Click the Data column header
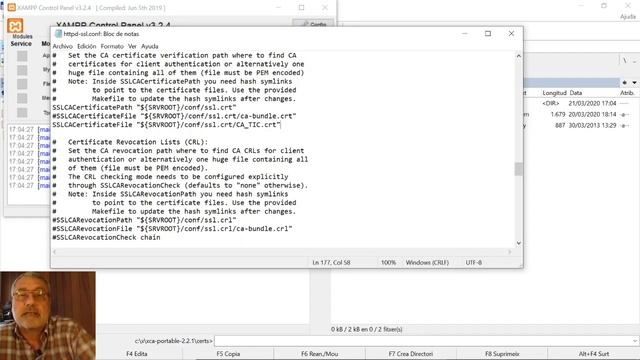 (x=576, y=93)
